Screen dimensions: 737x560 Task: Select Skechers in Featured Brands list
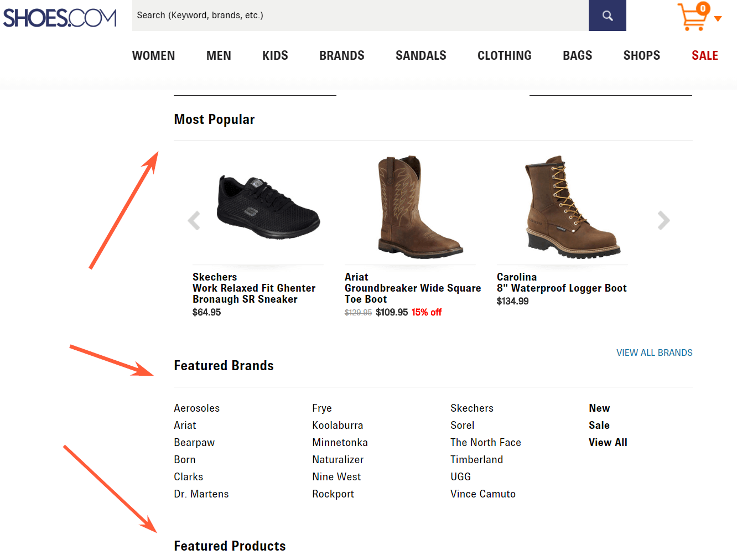point(472,408)
